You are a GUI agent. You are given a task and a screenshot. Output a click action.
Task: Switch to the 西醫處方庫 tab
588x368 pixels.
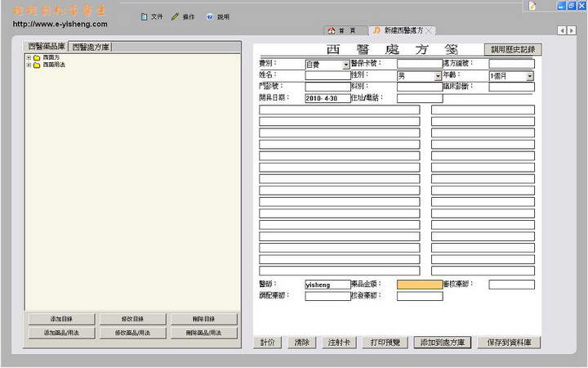click(91, 47)
